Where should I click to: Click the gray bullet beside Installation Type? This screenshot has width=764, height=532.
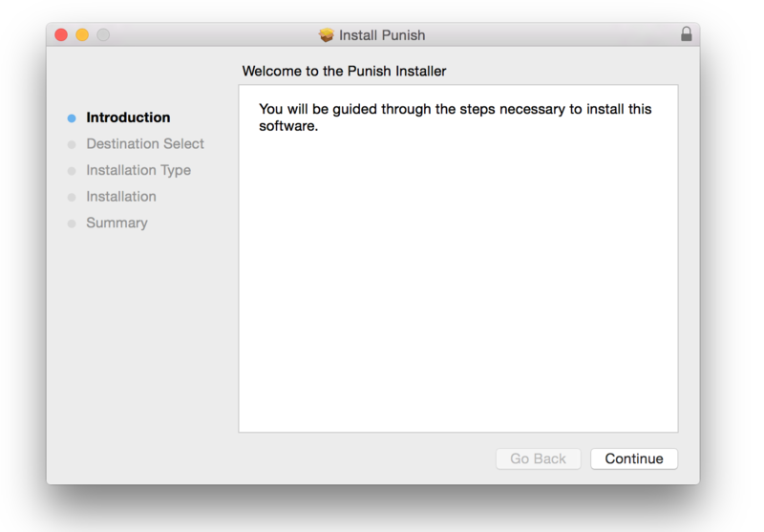(x=72, y=171)
